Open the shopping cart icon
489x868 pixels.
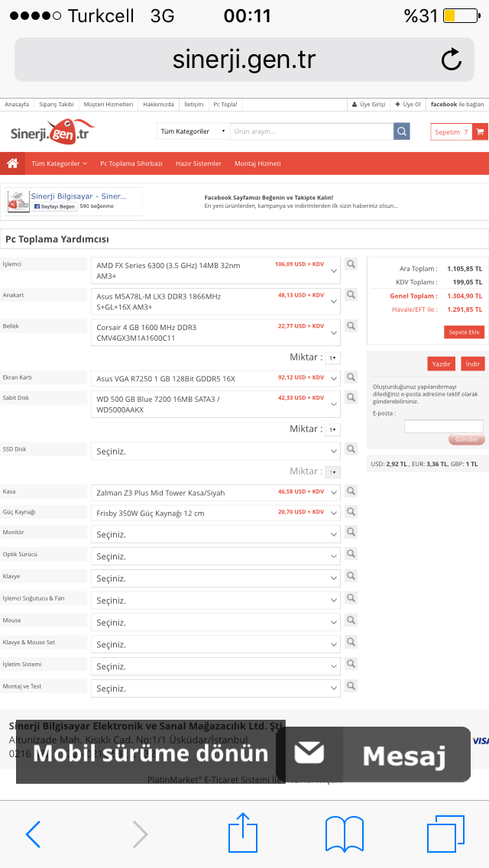(480, 131)
